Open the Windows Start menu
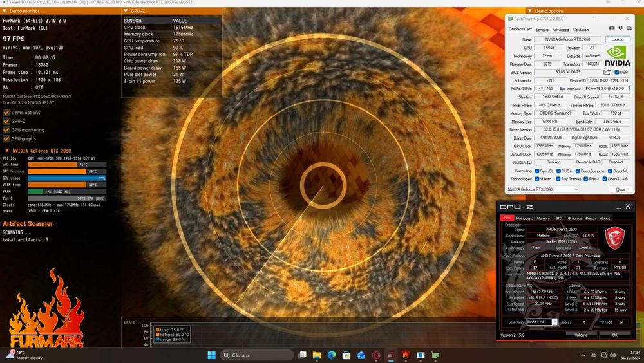The height and width of the screenshot is (363, 644). point(211,355)
